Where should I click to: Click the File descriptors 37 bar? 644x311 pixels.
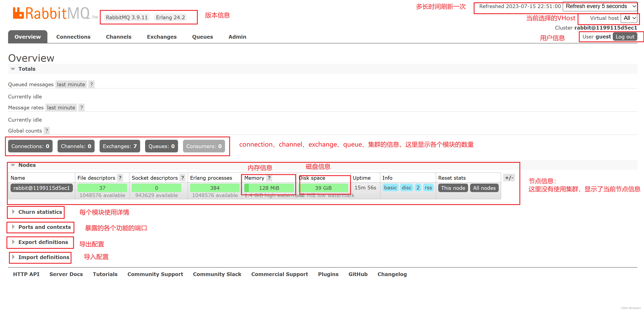pos(102,188)
